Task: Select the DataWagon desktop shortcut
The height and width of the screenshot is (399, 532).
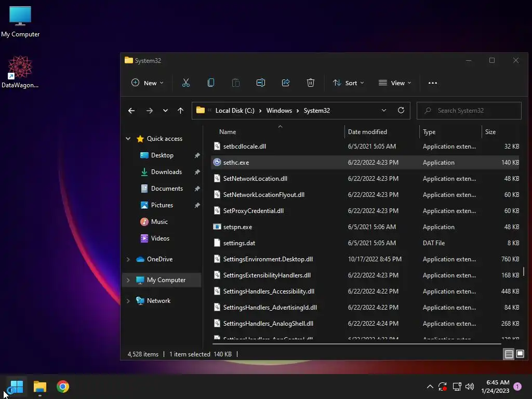Action: pos(20,72)
